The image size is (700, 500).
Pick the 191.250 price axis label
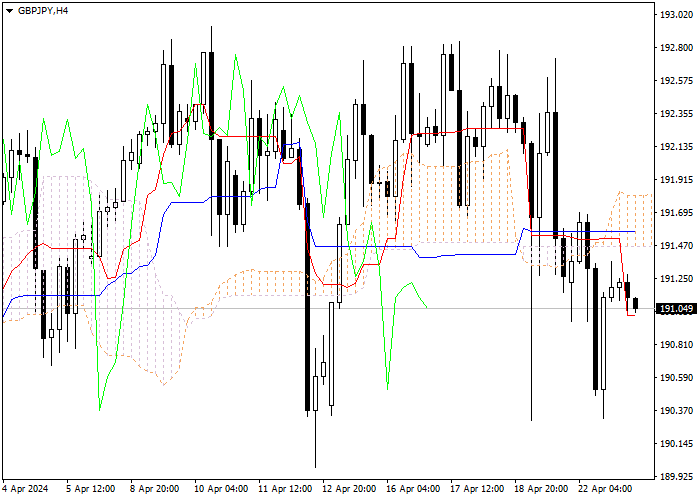[676, 279]
